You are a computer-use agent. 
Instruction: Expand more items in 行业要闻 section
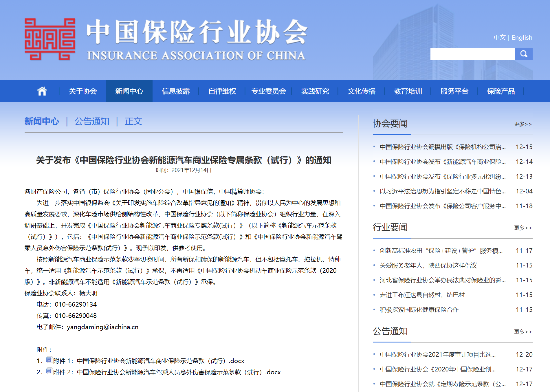(522, 228)
